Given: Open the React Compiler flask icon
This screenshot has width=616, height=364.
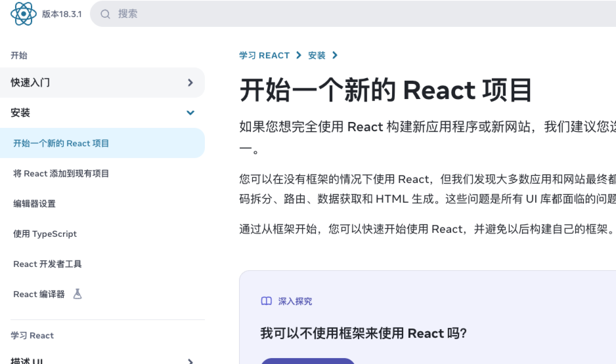Looking at the screenshot, I should (x=77, y=294).
